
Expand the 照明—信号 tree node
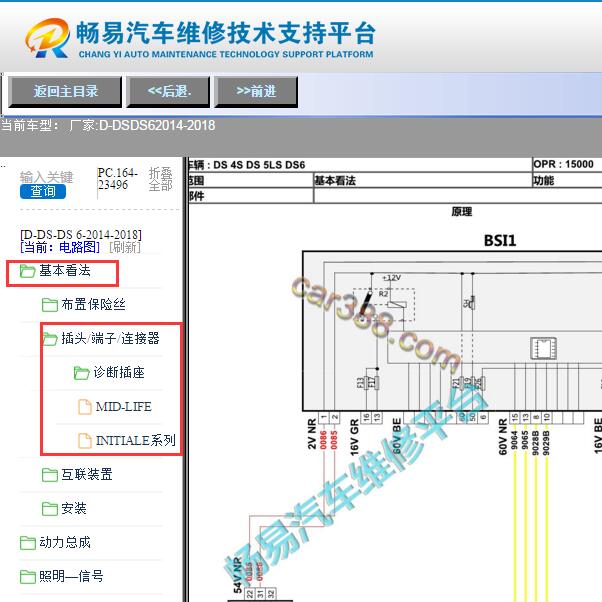tap(71, 576)
